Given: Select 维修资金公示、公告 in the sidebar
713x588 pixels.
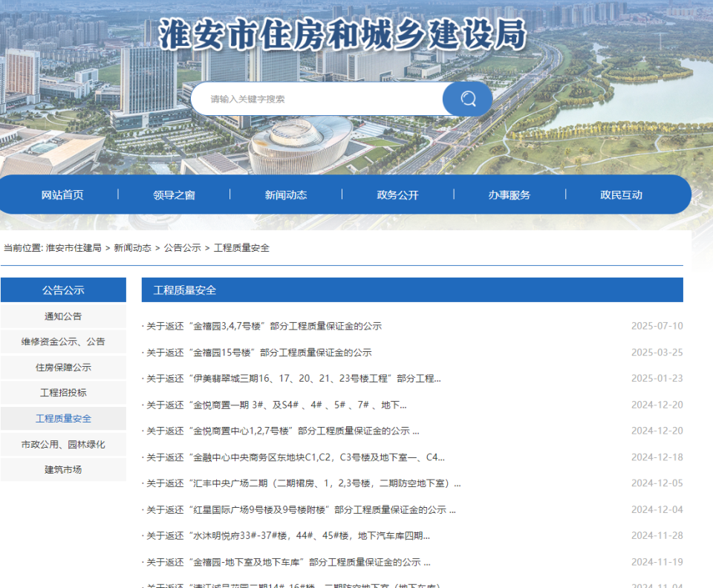Looking at the screenshot, I should pyautogui.click(x=63, y=342).
